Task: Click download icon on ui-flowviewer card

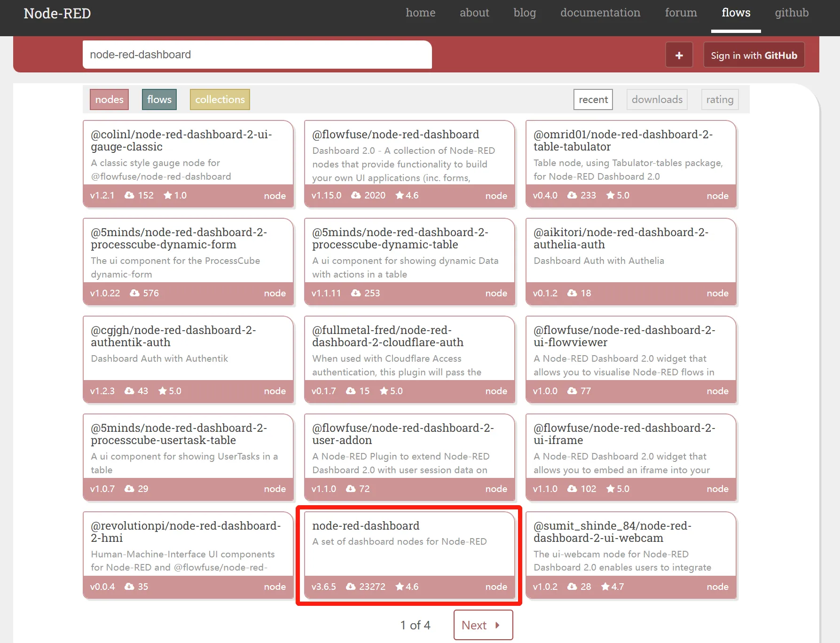Action: (572, 391)
